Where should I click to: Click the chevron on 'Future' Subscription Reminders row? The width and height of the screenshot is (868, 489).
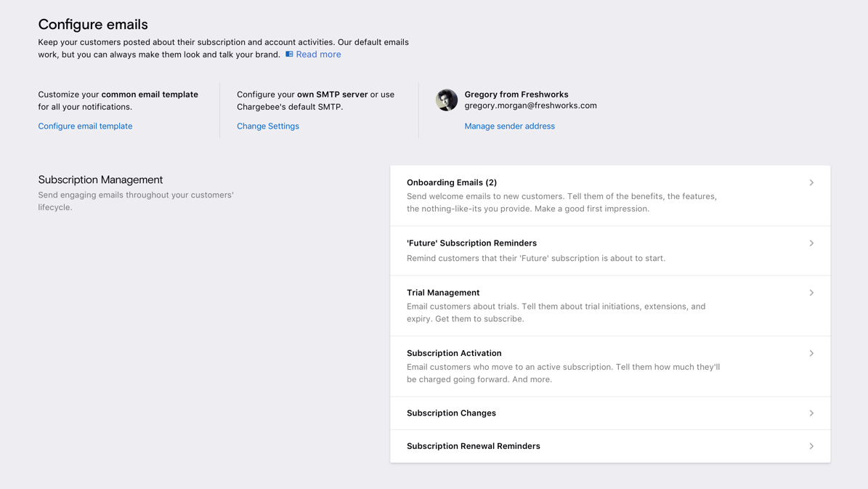point(811,243)
